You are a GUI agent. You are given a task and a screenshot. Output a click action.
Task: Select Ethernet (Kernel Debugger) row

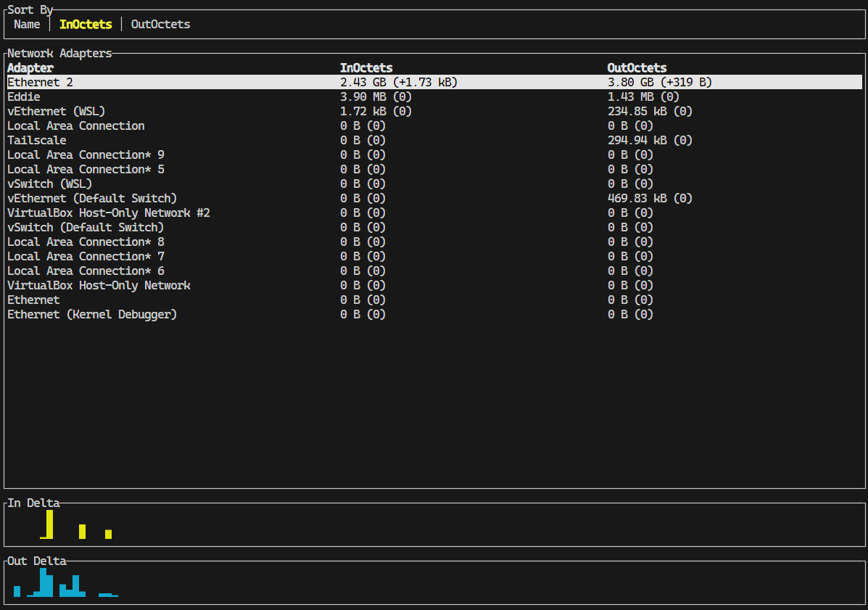[434, 314]
